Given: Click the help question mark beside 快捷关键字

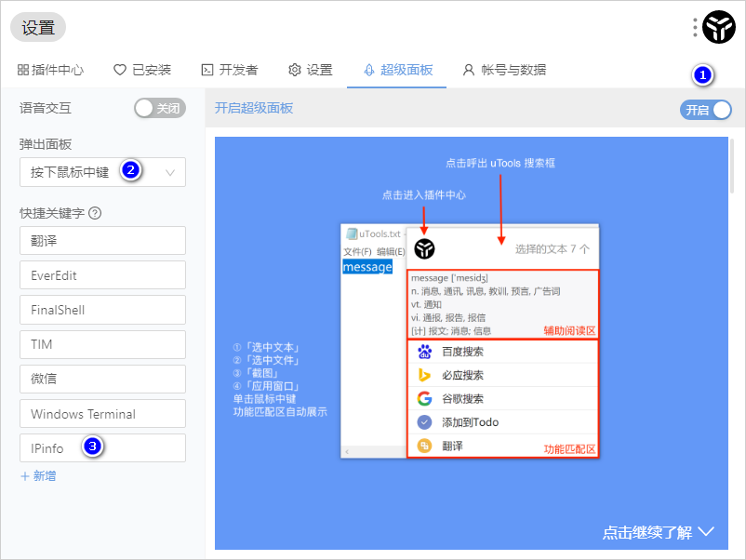Looking at the screenshot, I should point(95,213).
